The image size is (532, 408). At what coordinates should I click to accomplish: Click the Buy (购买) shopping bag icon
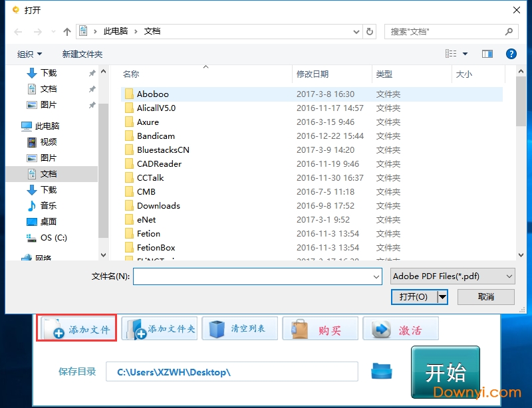click(x=299, y=327)
